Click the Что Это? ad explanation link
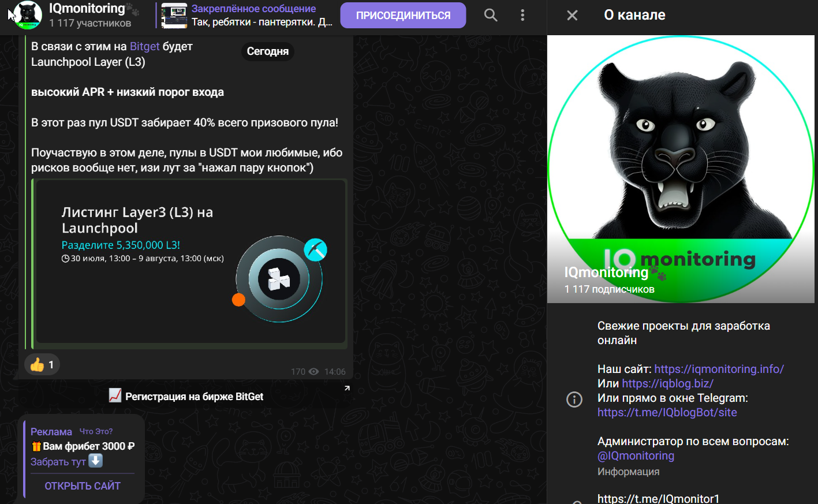This screenshot has width=818, height=504. click(96, 431)
